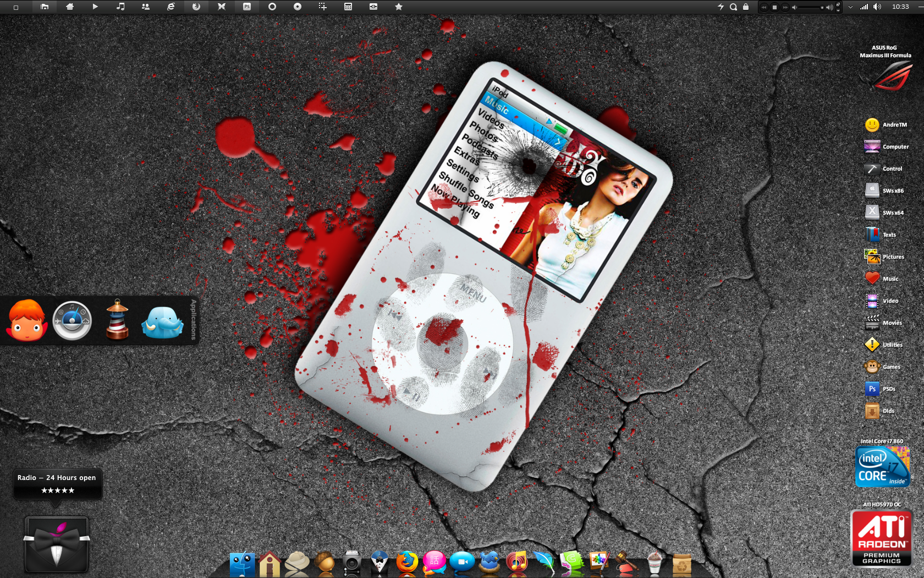This screenshot has height=578, width=924.
Task: Click the previous track button in mini player
Action: click(x=764, y=7)
